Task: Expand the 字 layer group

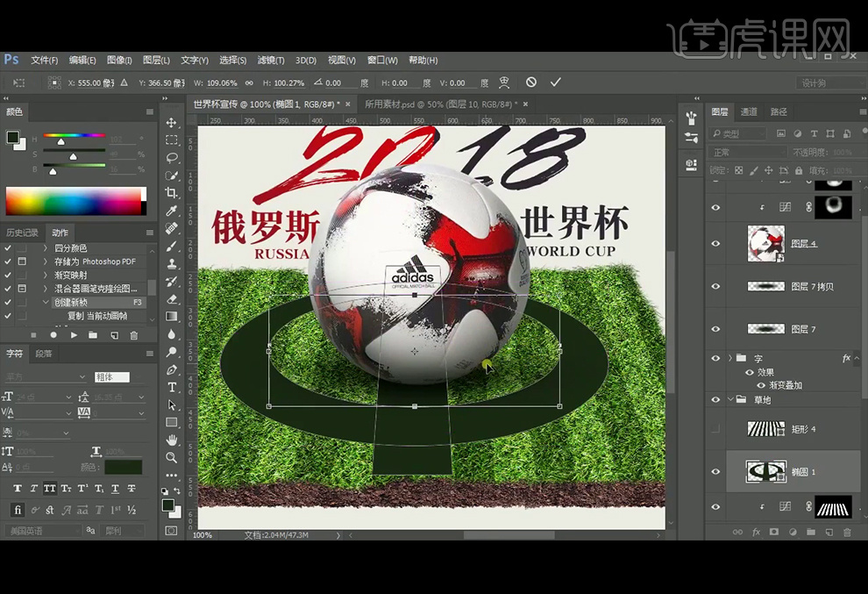Action: coord(730,359)
